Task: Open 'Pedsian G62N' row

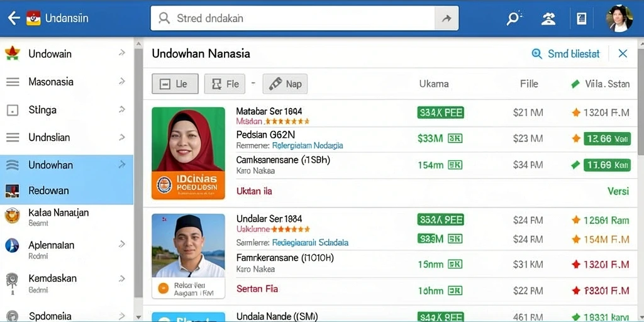Action: [266, 135]
